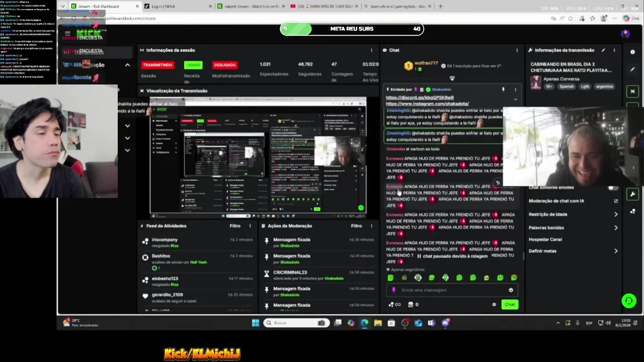Screen dimensions: 644x362
Task: Click the reply arrow icon in chat
Action: pos(498,183)
